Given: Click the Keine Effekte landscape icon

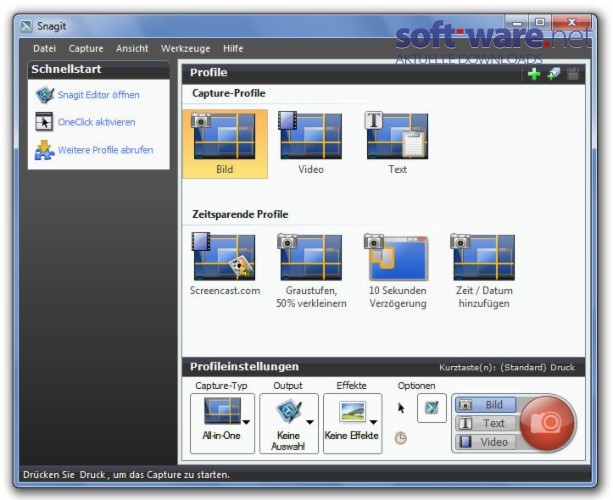Looking at the screenshot, I should point(353,411).
